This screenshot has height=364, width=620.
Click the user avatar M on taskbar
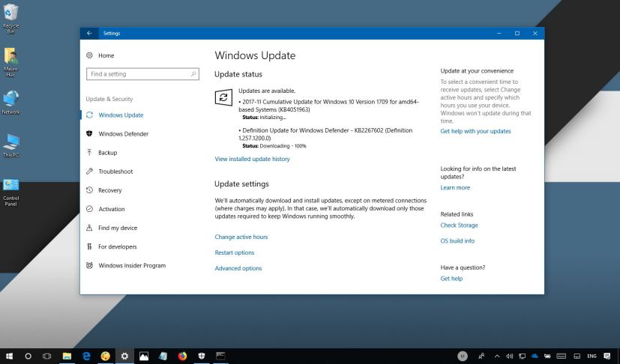463,356
